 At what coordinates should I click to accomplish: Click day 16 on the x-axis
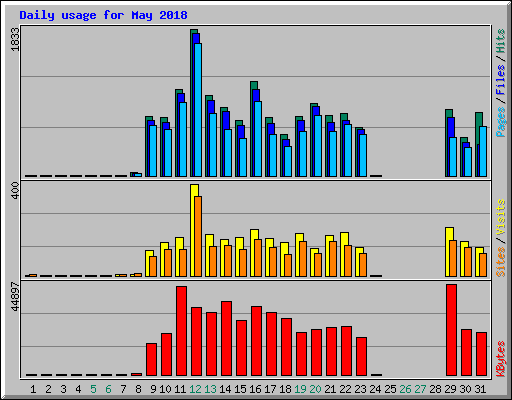255,389
